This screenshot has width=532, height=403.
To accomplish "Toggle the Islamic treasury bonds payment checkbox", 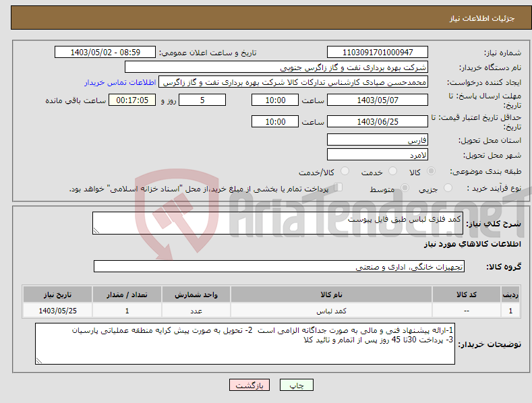I will point(338,187).
